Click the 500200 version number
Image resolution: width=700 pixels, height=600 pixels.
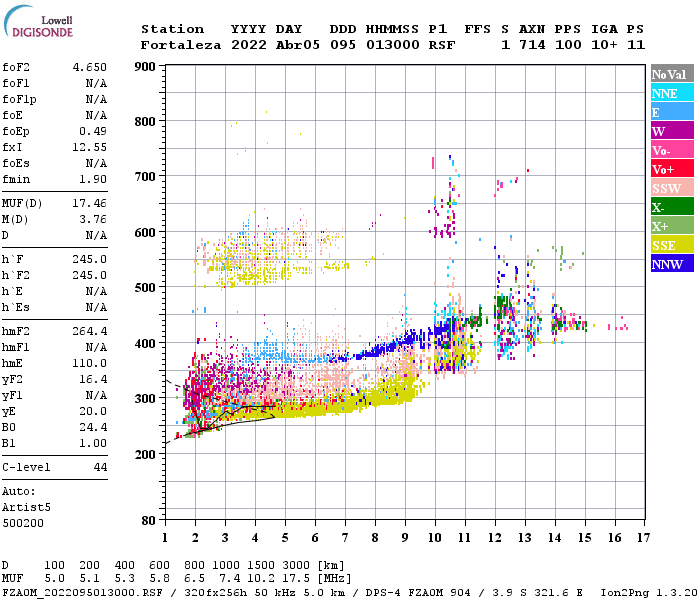pyautogui.click(x=23, y=523)
